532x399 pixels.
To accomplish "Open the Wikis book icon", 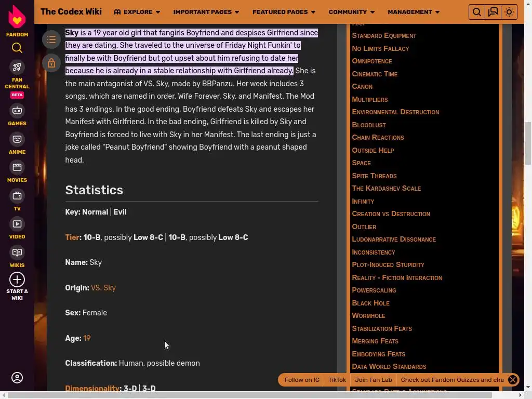I will pyautogui.click(x=17, y=252).
